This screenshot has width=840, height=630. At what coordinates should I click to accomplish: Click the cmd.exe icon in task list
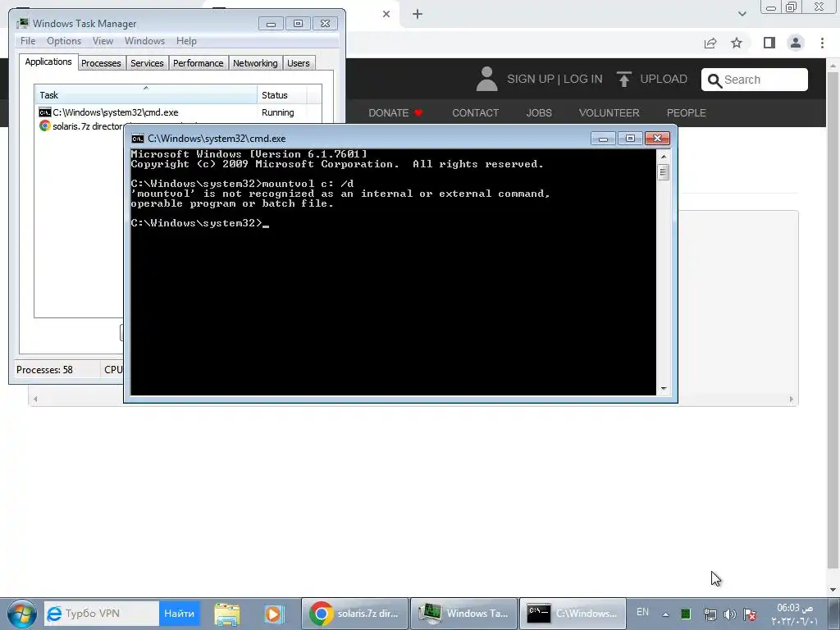point(44,112)
